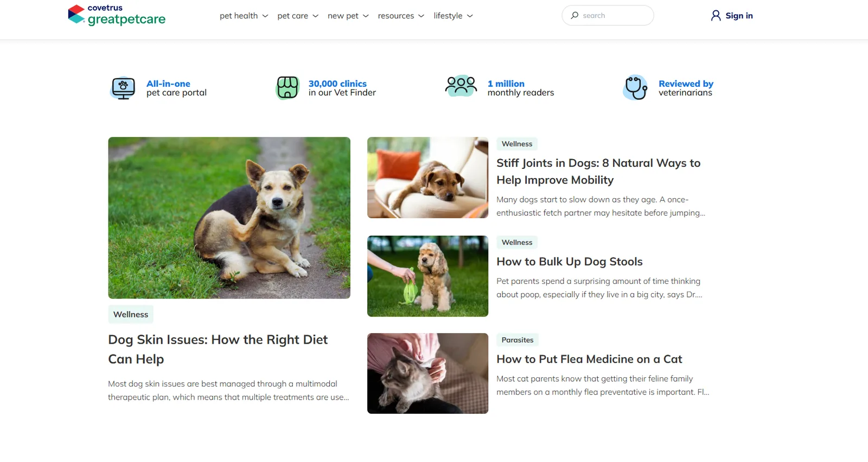The height and width of the screenshot is (462, 868).
Task: Click the stethoscope veterinarians icon
Action: [x=635, y=87]
